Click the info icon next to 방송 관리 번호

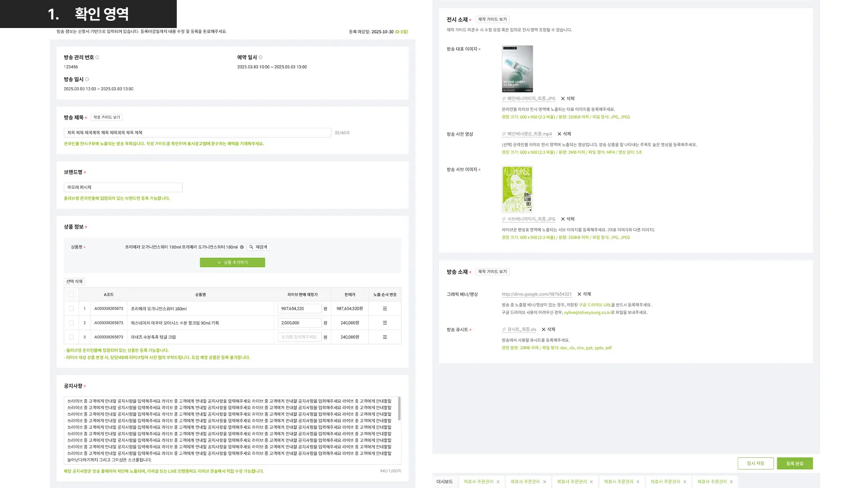(97, 57)
